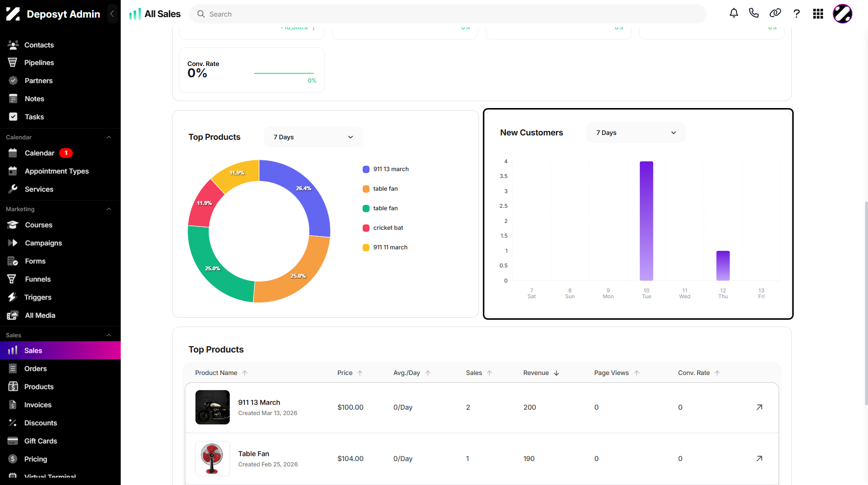Image resolution: width=868 pixels, height=485 pixels.
Task: Open the link chain icon in header
Action: [x=775, y=13]
